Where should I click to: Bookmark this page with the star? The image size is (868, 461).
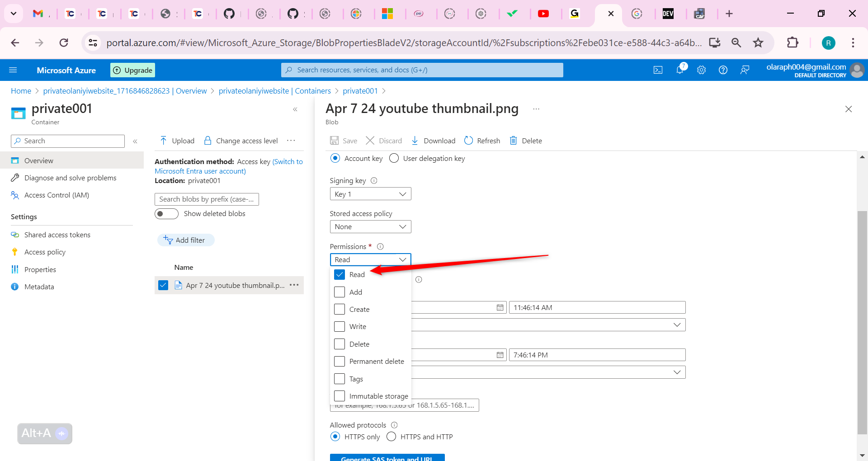[758, 42]
